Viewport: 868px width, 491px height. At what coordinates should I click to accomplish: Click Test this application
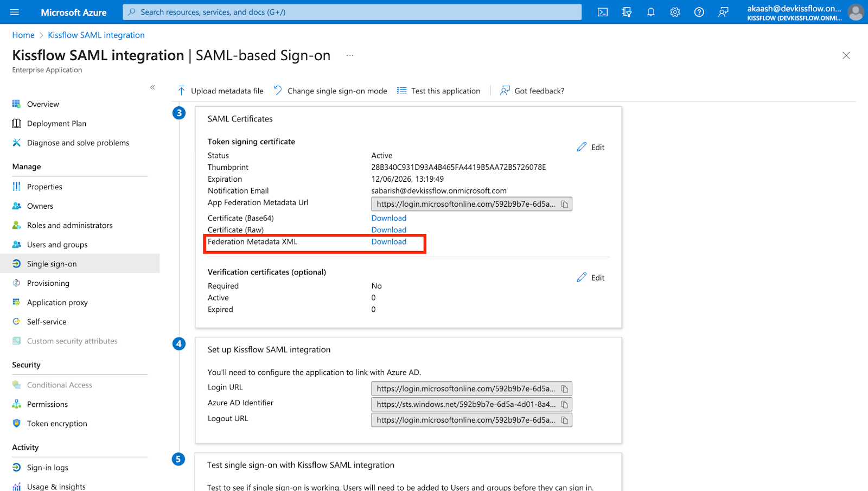pyautogui.click(x=438, y=91)
